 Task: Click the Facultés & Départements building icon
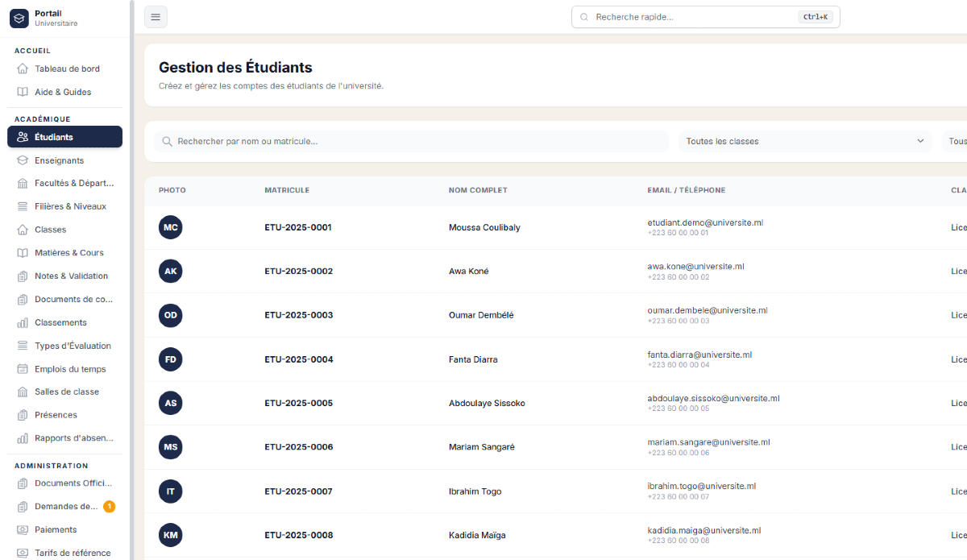[x=23, y=183]
